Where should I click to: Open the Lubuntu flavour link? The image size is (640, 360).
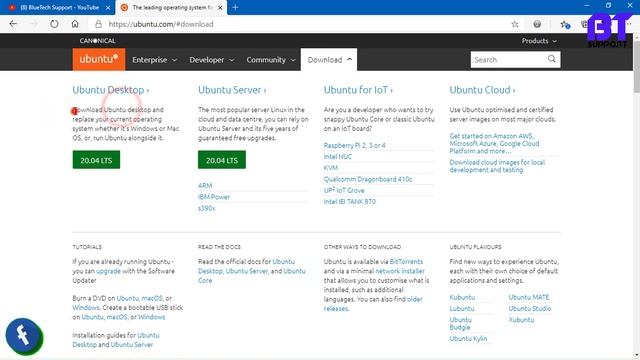[x=462, y=309]
